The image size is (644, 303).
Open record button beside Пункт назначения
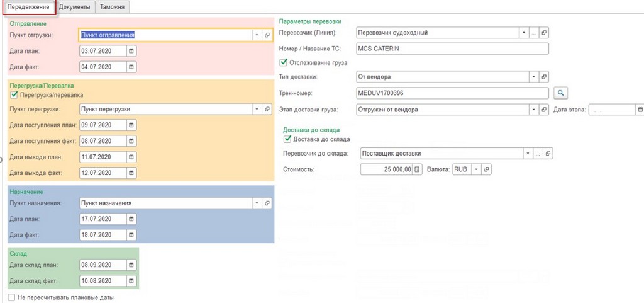pyautogui.click(x=267, y=203)
